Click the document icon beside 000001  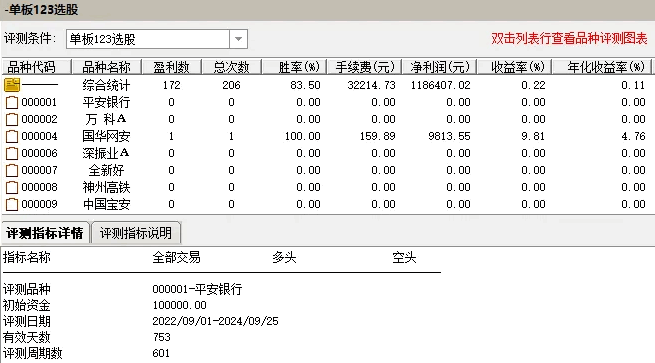coord(12,102)
